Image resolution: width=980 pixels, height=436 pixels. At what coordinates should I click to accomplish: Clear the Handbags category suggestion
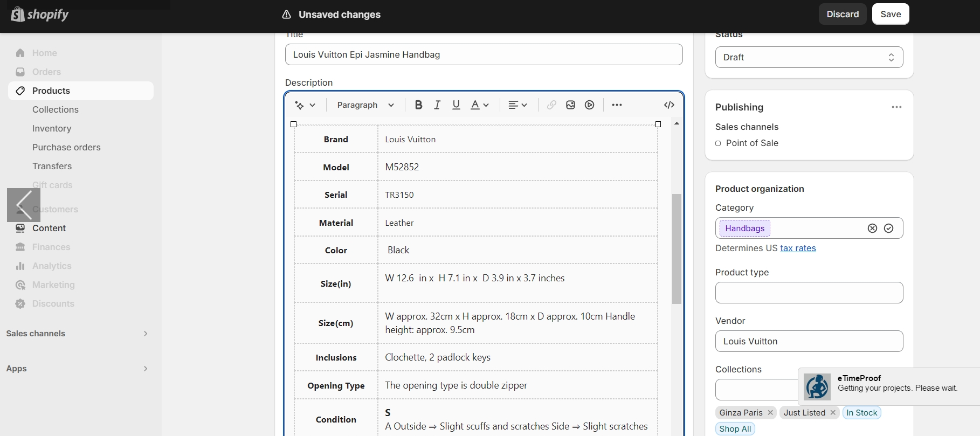pyautogui.click(x=872, y=229)
